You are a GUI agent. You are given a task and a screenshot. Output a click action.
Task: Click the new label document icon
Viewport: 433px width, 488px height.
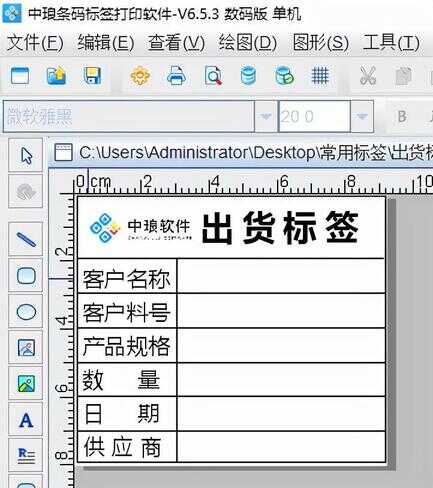coord(20,76)
